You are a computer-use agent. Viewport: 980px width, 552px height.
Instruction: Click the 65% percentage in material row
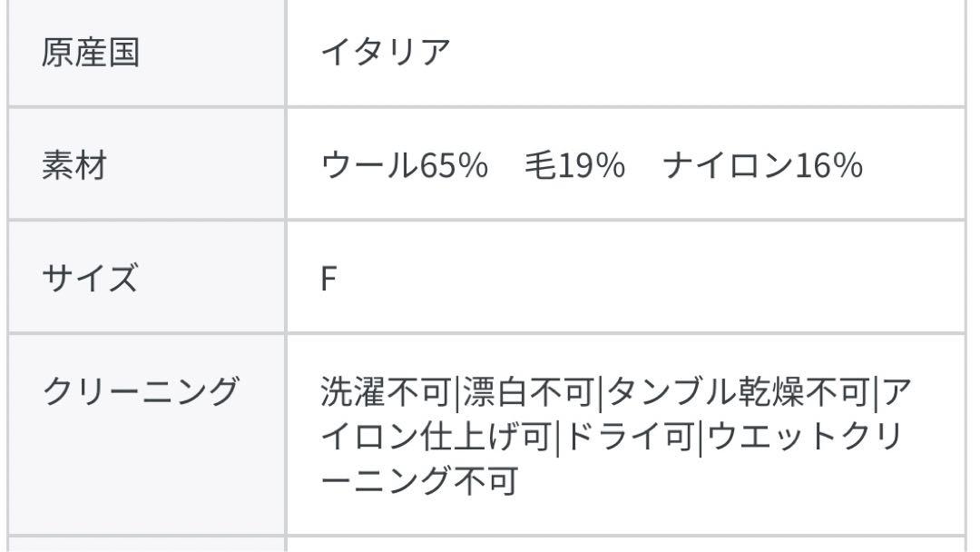[x=453, y=165]
